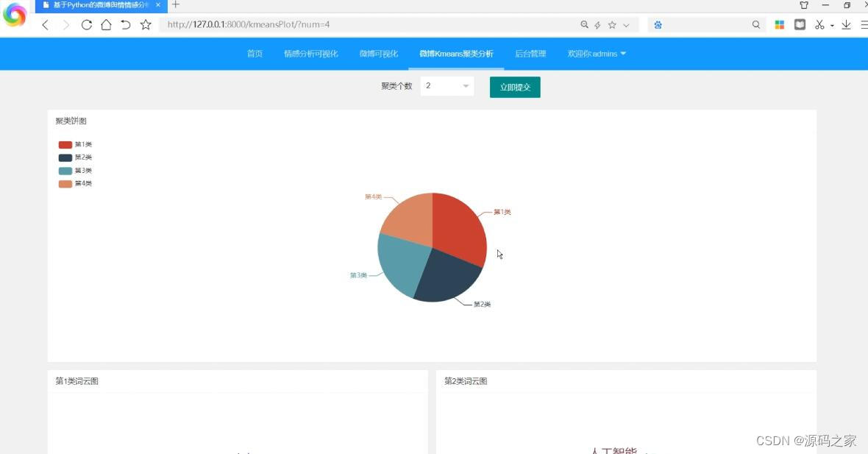The image size is (868, 454).
Task: Open the 微博可视化 nav item
Action: 379,54
